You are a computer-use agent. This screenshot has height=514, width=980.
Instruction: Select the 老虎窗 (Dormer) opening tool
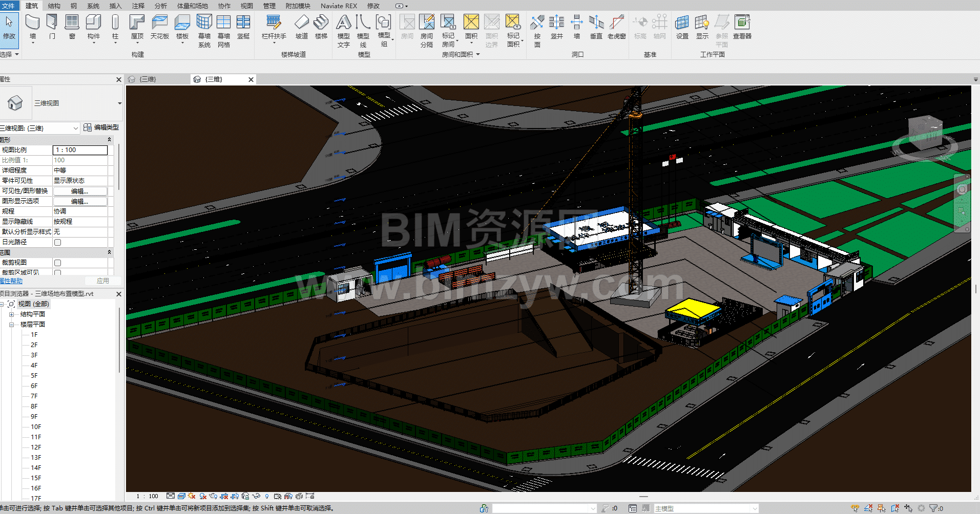coord(616,28)
